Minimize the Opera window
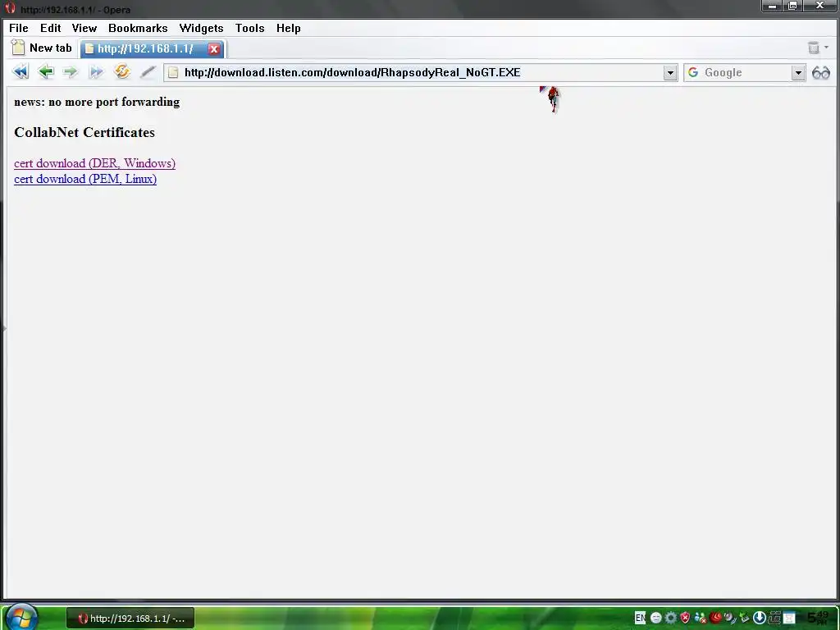The image size is (840, 630). (x=772, y=6)
